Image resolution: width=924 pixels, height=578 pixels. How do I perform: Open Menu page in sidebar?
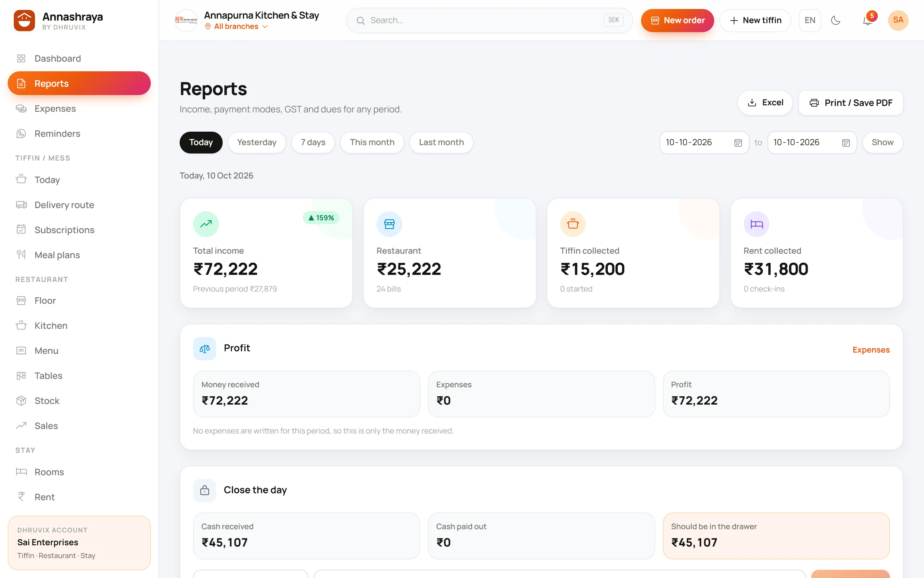[x=79, y=351]
